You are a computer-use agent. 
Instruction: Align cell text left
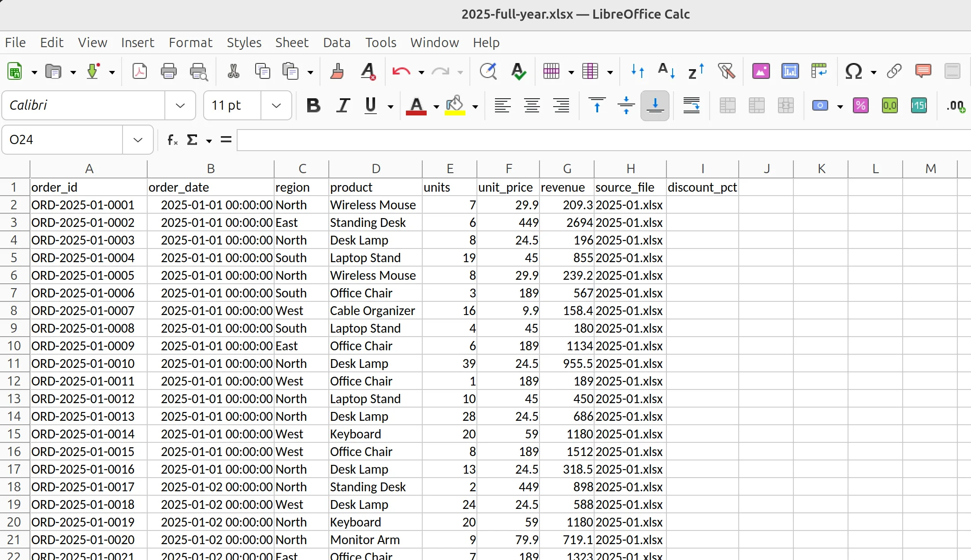point(502,105)
